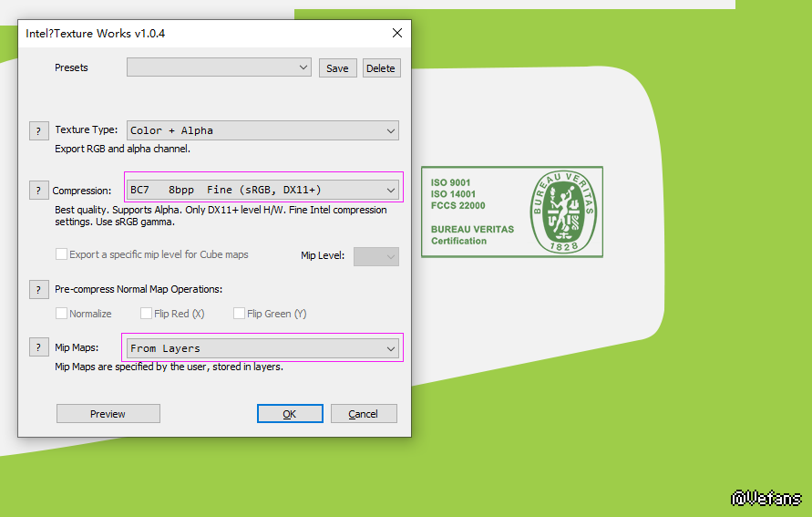The image size is (812, 517).
Task: Click the Save preset button
Action: click(337, 68)
